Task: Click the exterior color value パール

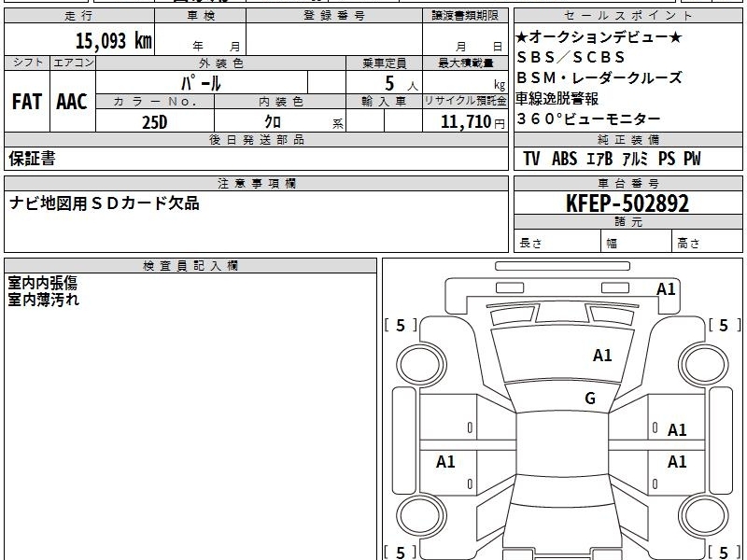Action: 201,83
